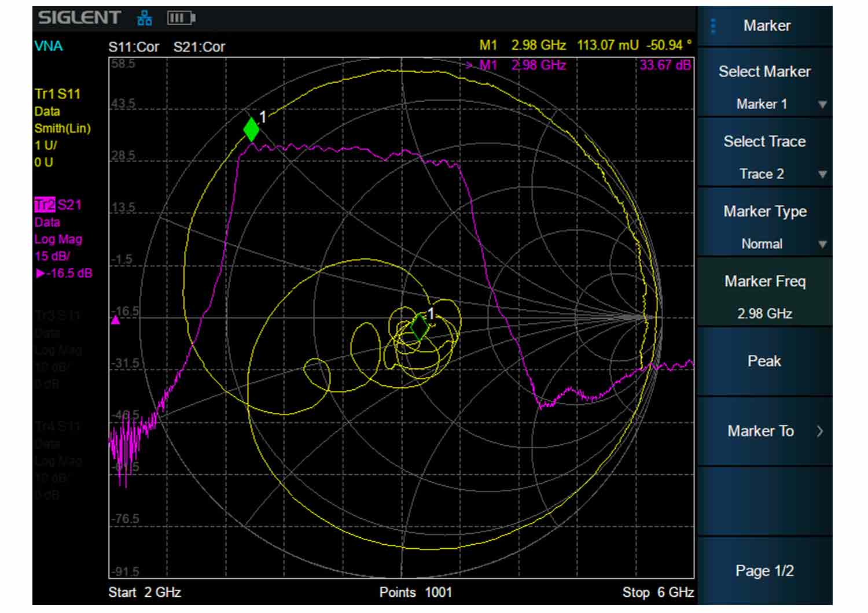Click green marker 1 diamond on yellow trace
Image resolution: width=868 pixels, height=613 pixels.
point(251,129)
